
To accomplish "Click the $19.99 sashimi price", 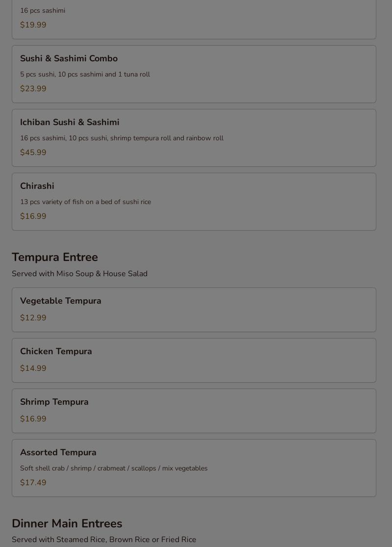I will (x=33, y=25).
